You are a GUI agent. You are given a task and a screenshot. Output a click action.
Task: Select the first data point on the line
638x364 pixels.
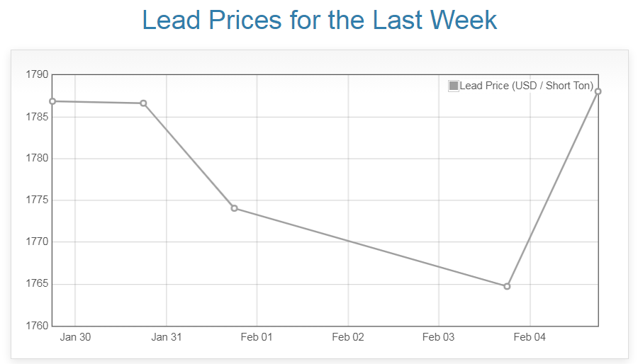[x=52, y=101]
